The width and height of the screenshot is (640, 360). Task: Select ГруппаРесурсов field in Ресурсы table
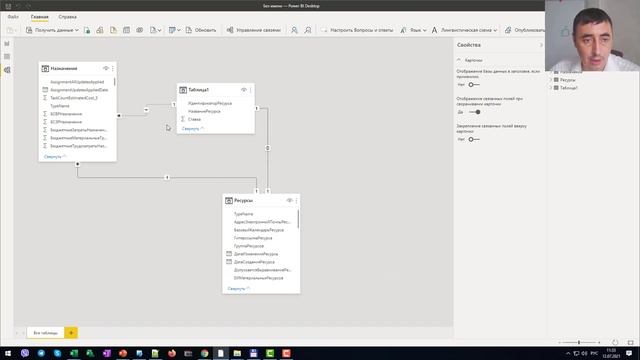click(249, 246)
